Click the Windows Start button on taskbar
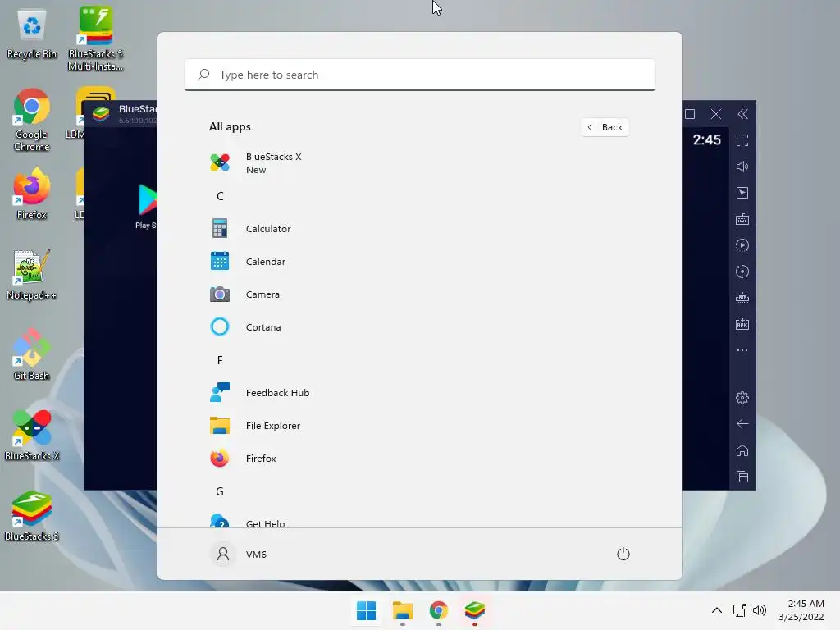 click(x=367, y=610)
